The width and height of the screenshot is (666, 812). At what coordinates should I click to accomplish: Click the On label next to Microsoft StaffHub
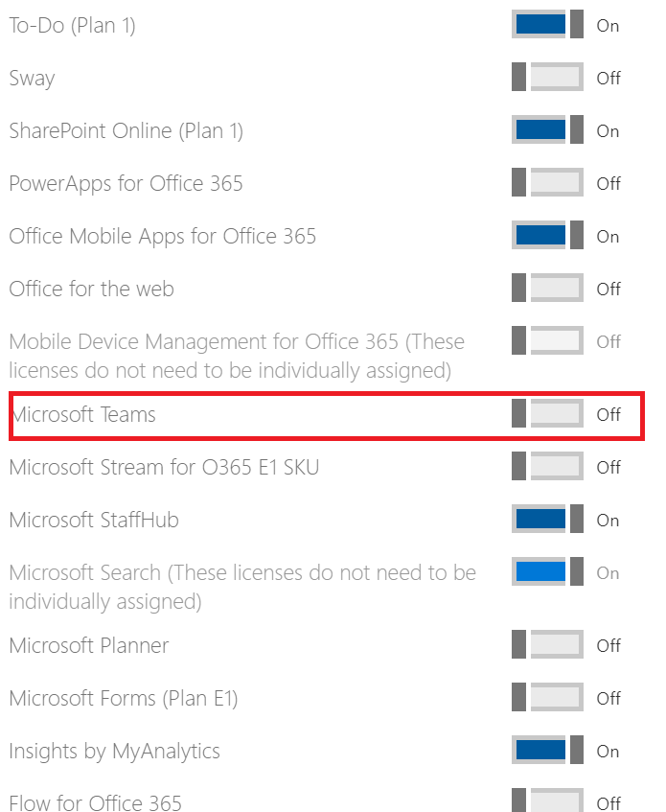609,520
